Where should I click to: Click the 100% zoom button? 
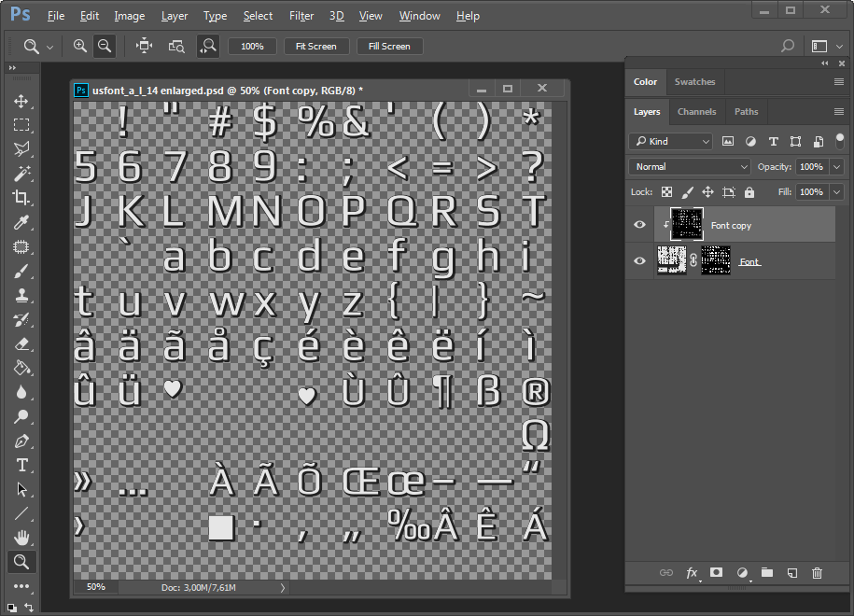click(x=252, y=47)
